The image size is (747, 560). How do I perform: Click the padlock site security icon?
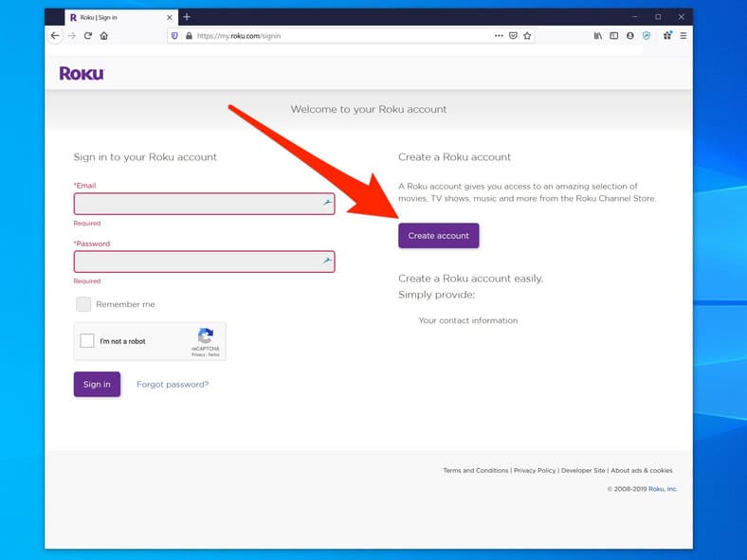click(189, 36)
